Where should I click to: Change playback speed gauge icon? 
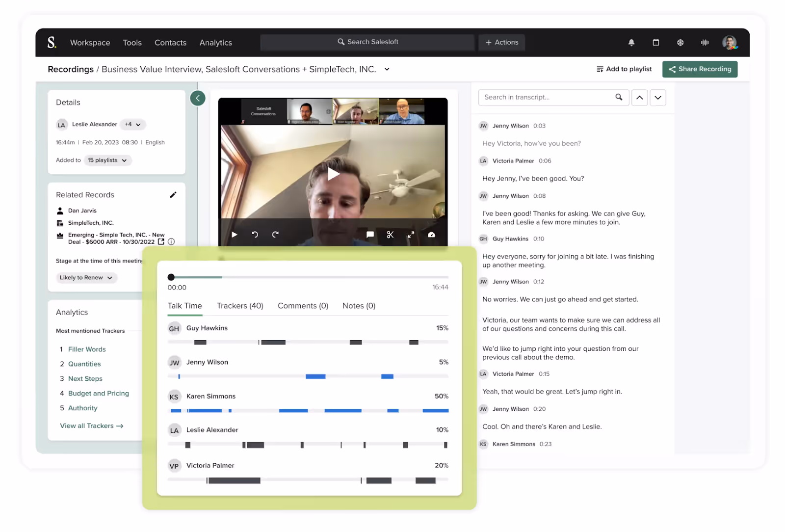431,235
